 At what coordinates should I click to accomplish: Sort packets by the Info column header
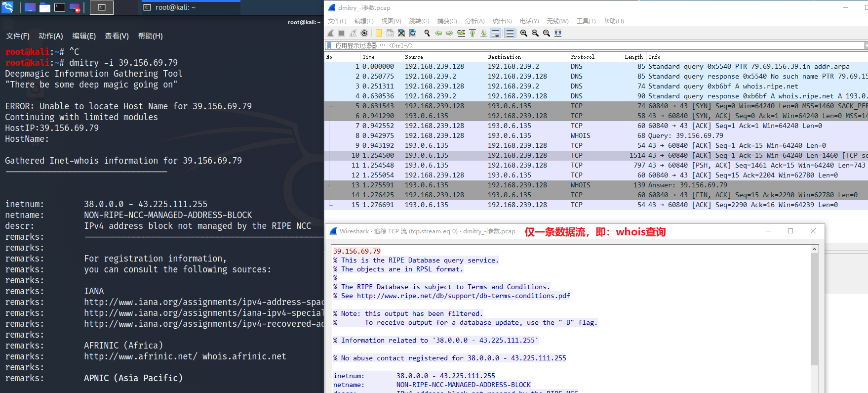756,57
